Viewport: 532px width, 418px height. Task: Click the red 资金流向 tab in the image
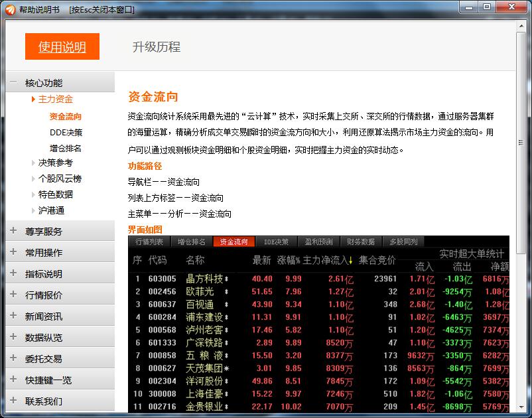(233, 242)
